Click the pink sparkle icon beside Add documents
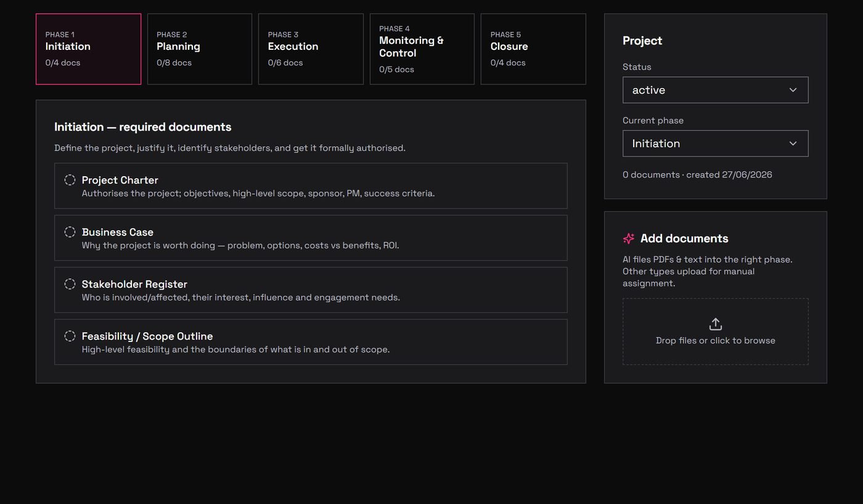Image resolution: width=863 pixels, height=504 pixels. pyautogui.click(x=629, y=238)
